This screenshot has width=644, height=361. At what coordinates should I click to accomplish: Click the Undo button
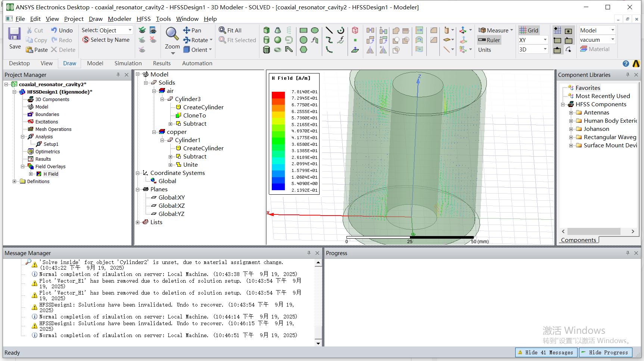click(62, 30)
